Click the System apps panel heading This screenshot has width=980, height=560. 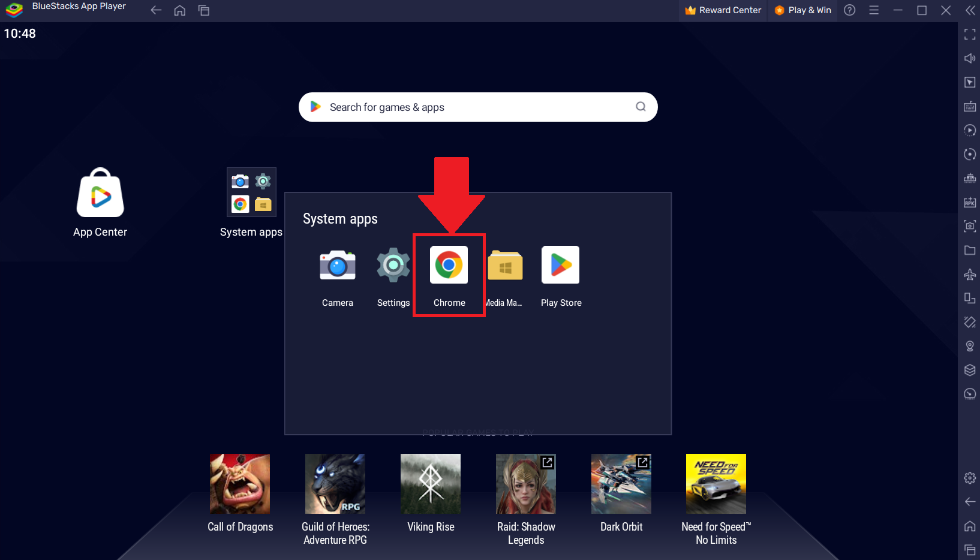pos(340,219)
